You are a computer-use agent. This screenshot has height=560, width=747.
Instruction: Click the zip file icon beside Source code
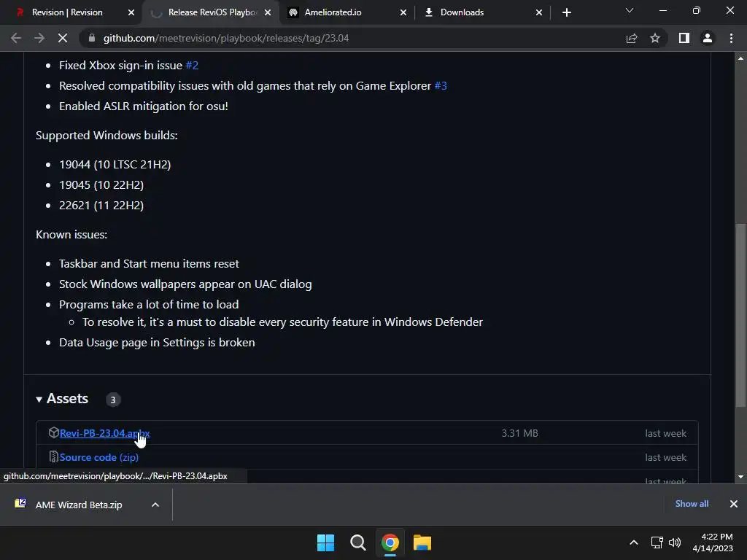[x=53, y=456]
